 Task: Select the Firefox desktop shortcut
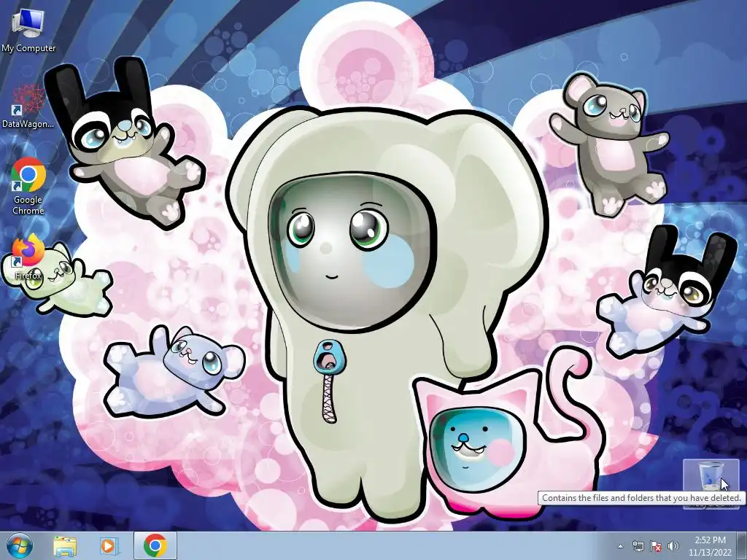coord(28,257)
